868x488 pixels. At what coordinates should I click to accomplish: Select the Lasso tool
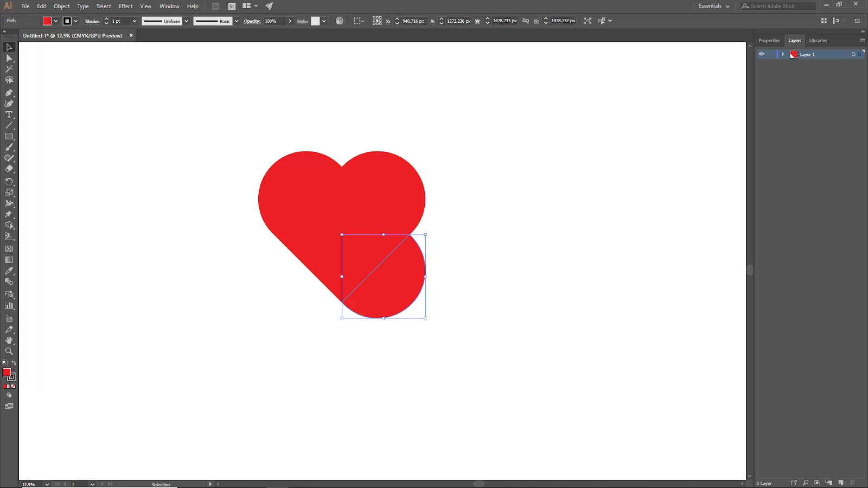(9, 80)
